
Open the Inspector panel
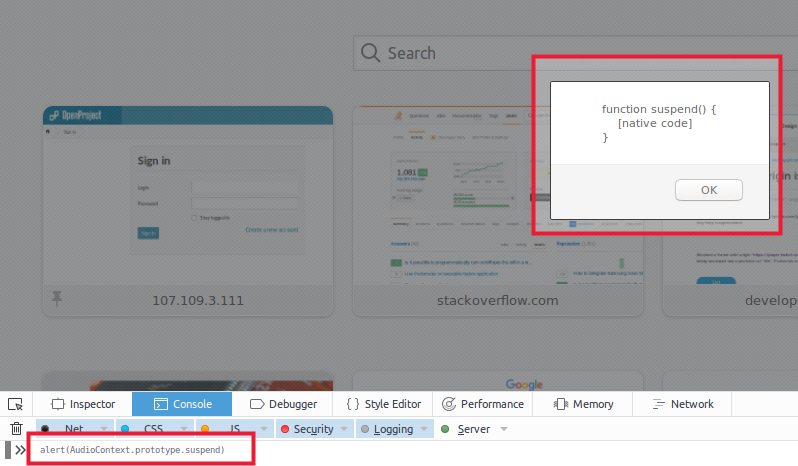pyautogui.click(x=83, y=404)
